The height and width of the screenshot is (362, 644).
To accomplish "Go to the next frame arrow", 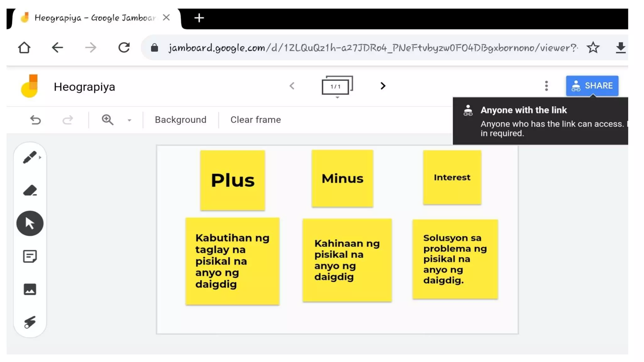I will coord(383,86).
